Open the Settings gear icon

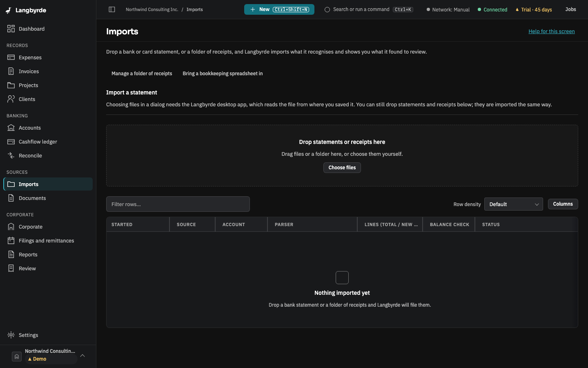(x=11, y=335)
